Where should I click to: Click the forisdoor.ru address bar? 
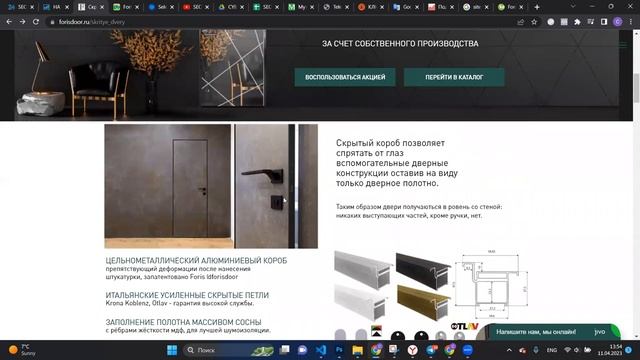coord(282,22)
